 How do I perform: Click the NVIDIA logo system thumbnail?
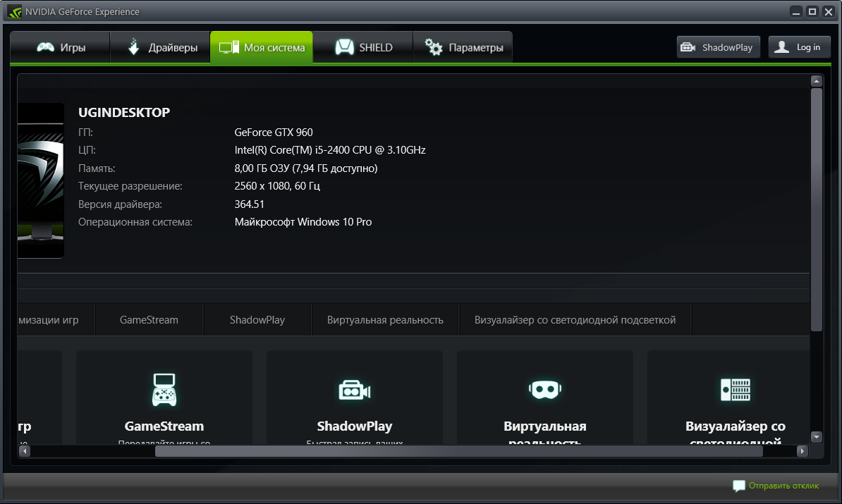[x=41, y=180]
